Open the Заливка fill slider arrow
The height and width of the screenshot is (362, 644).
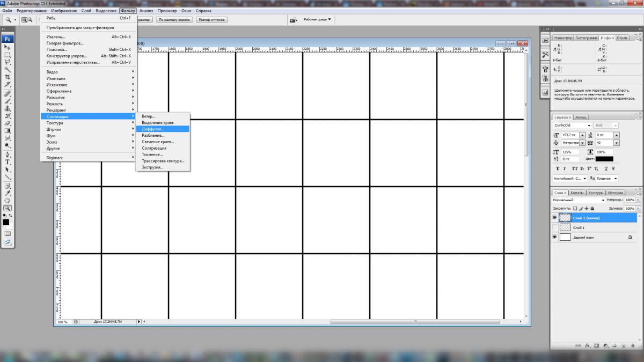point(638,209)
